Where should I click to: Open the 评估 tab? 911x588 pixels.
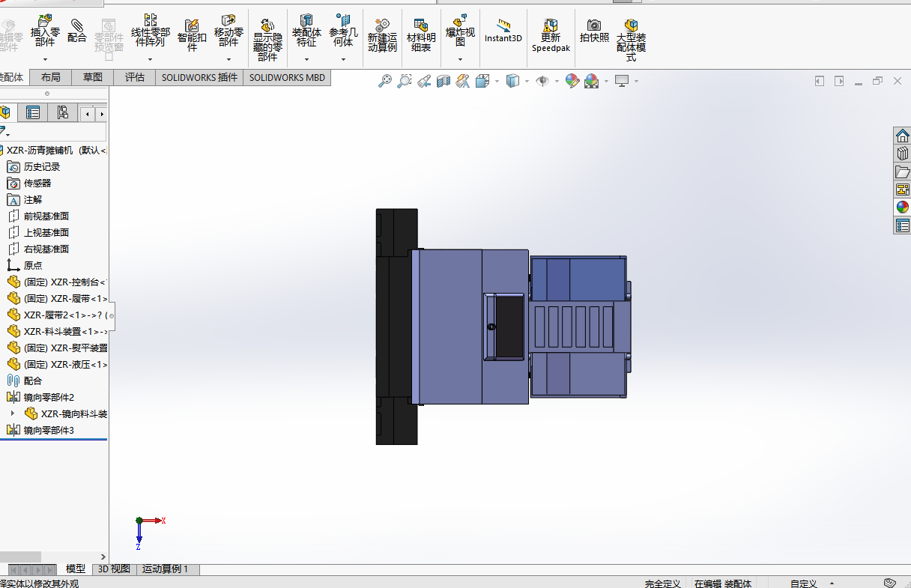click(x=135, y=78)
